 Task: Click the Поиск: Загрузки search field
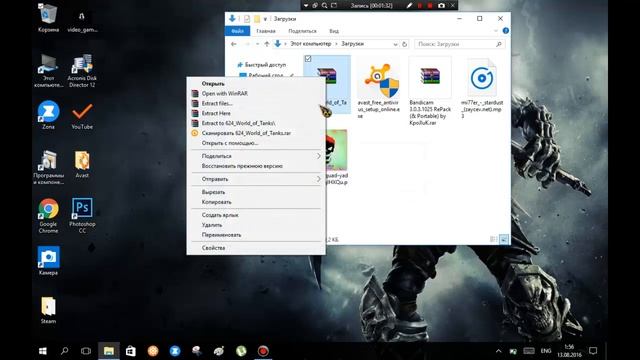pyautogui.click(x=460, y=44)
